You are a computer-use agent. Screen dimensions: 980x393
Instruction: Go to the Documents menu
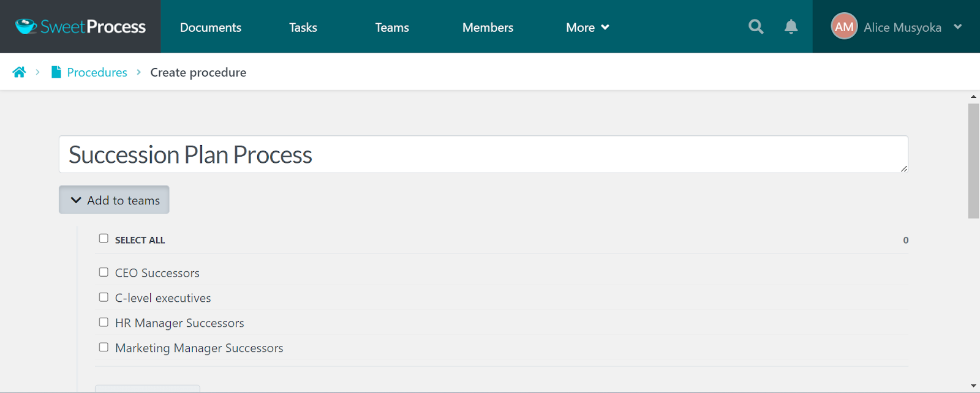pos(211,28)
